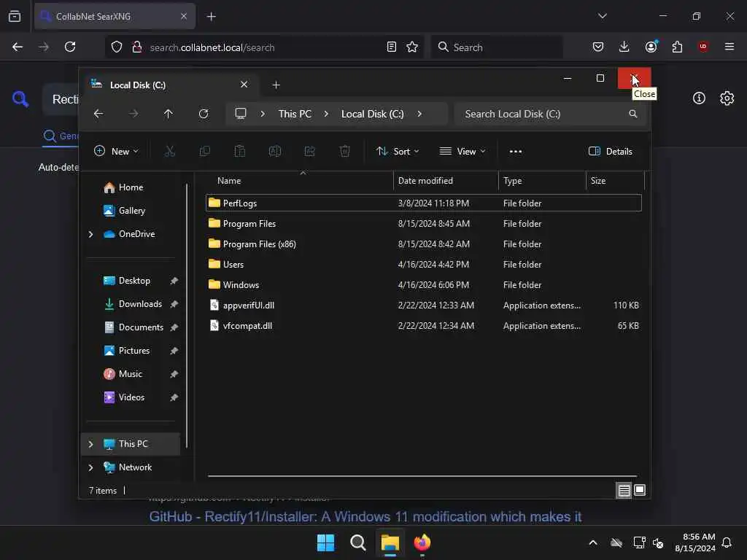Select the Program Files (x86) folder

[x=424, y=244]
